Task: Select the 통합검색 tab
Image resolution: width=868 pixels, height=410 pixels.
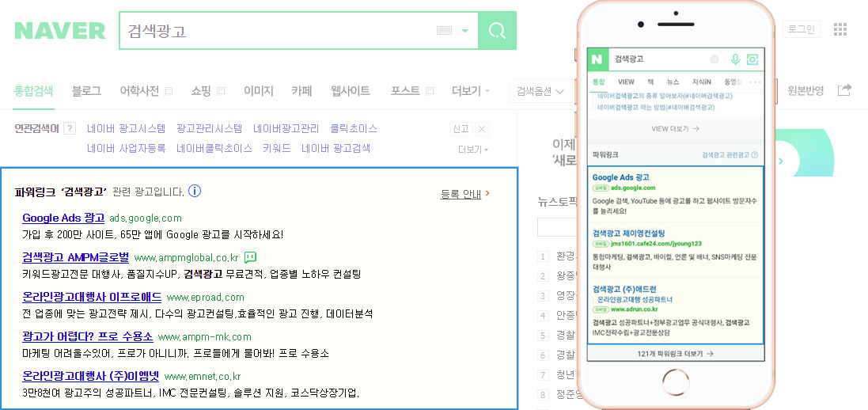Action: [34, 91]
